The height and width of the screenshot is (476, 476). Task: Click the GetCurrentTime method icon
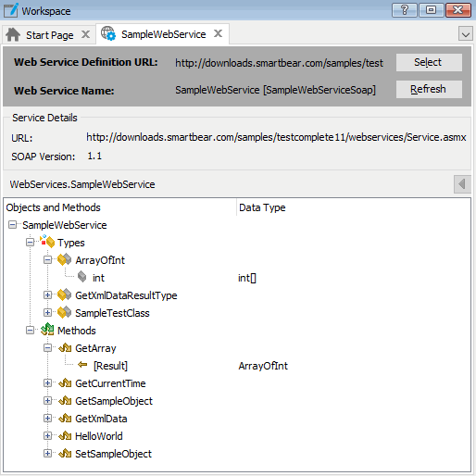[x=65, y=383]
